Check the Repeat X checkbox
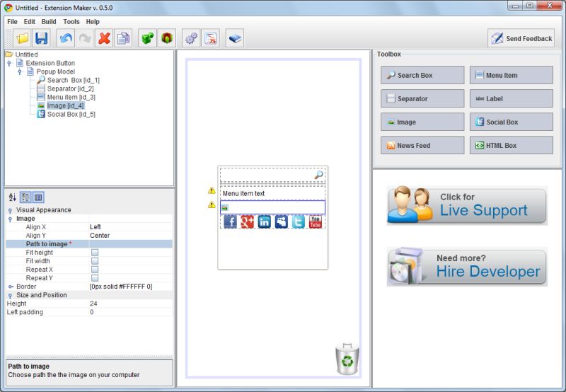This screenshot has height=392, width=566. (94, 270)
